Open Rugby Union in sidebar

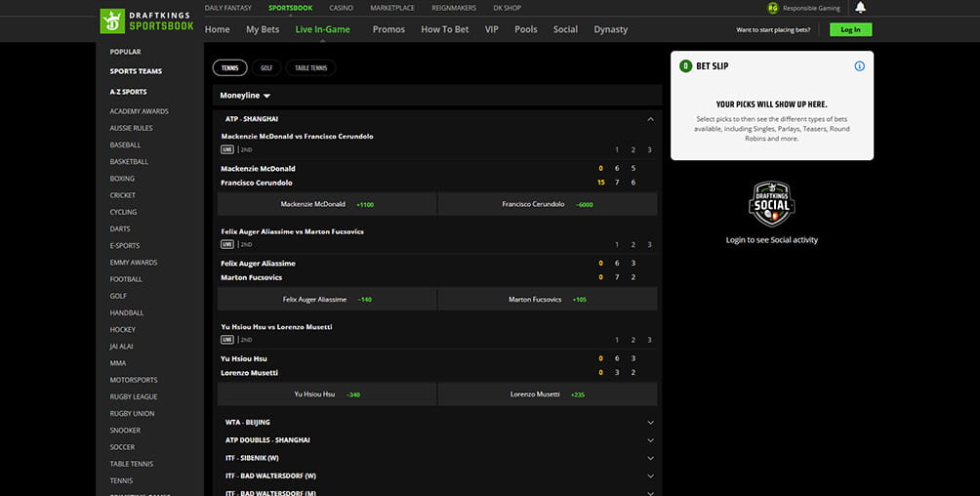pyautogui.click(x=131, y=413)
